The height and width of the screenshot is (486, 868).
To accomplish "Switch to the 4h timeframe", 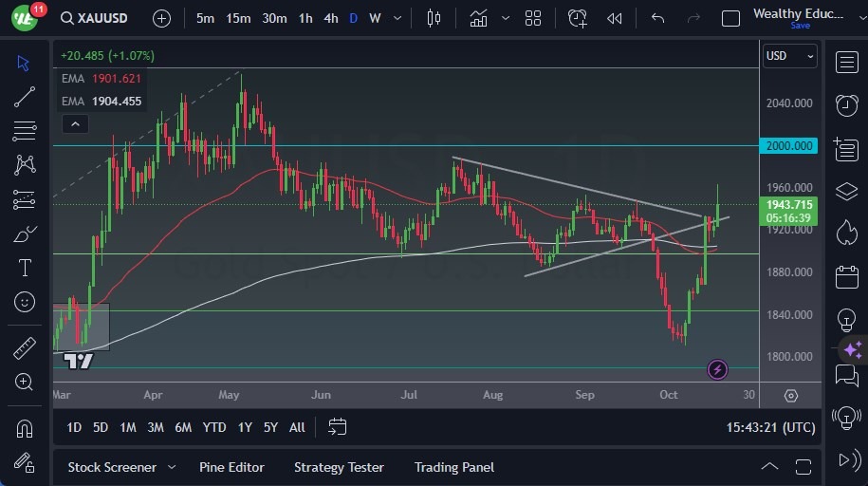I will (331, 18).
